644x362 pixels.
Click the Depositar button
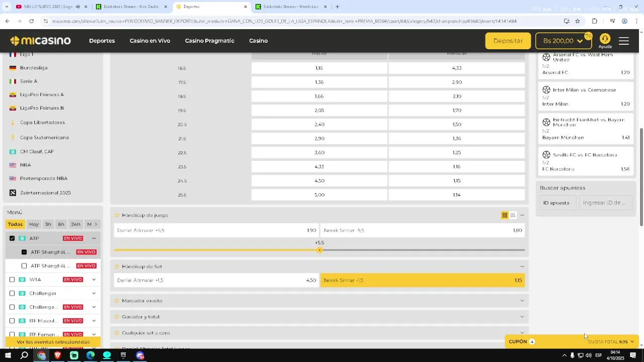[x=508, y=41]
